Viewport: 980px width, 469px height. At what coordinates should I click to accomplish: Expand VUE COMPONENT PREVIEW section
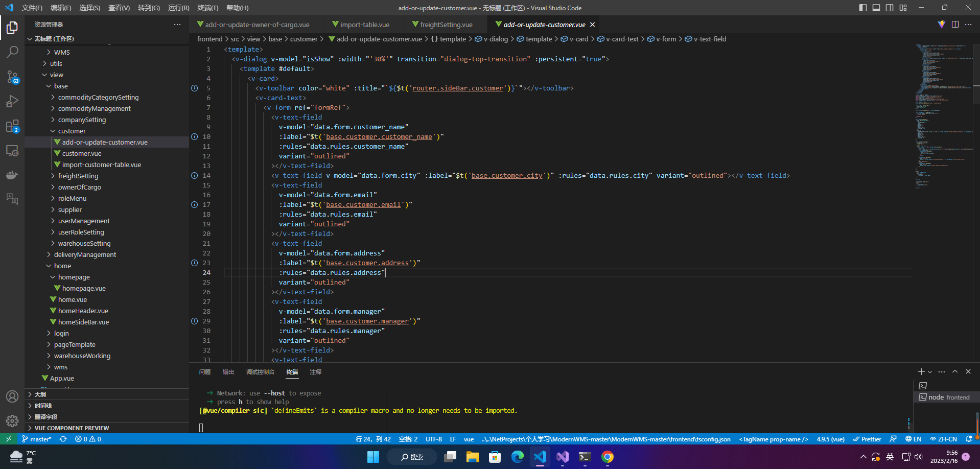click(x=106, y=428)
